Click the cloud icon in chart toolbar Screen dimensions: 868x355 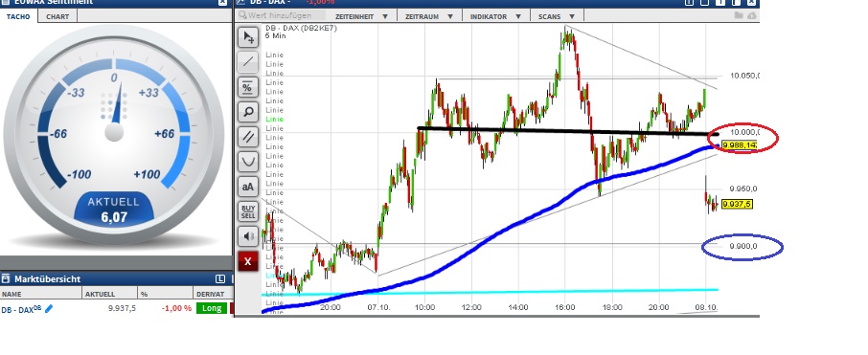point(752,15)
